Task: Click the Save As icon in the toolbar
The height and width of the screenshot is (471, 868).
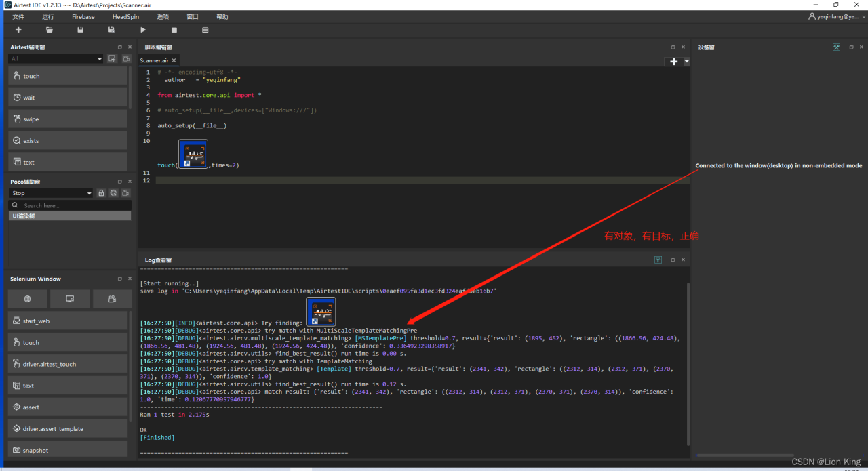Action: 112,30
